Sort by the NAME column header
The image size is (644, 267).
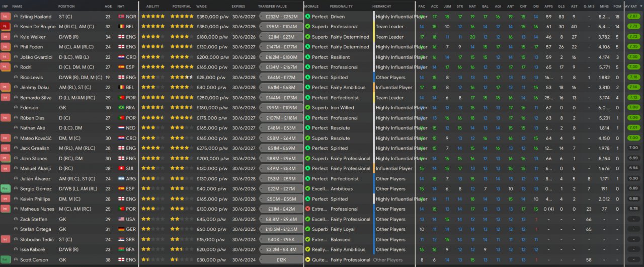(x=17, y=6)
